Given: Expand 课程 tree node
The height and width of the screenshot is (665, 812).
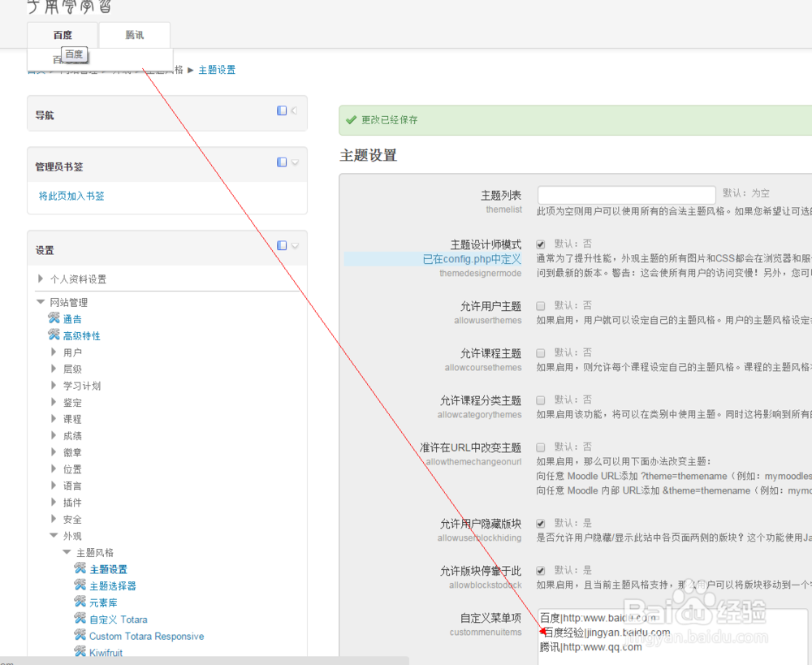Looking at the screenshot, I should (x=54, y=418).
